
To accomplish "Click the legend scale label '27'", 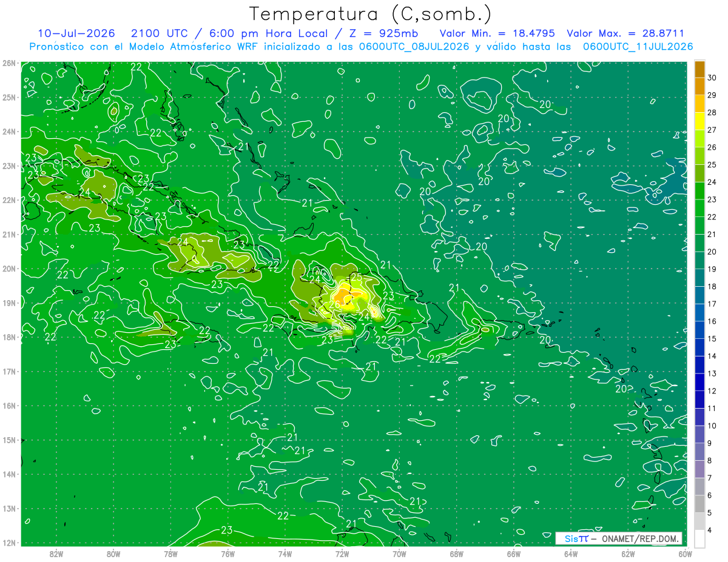I will point(712,130).
